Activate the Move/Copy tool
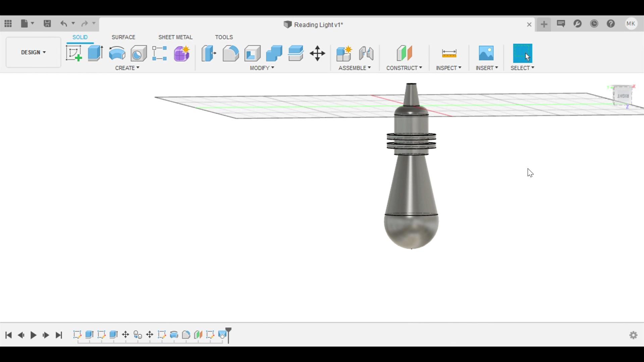 pos(317,53)
